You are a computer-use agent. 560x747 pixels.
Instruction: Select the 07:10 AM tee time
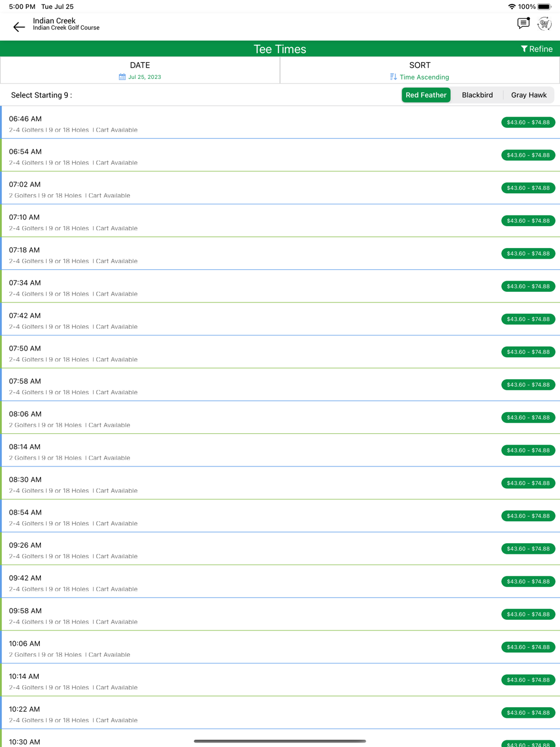(280, 221)
